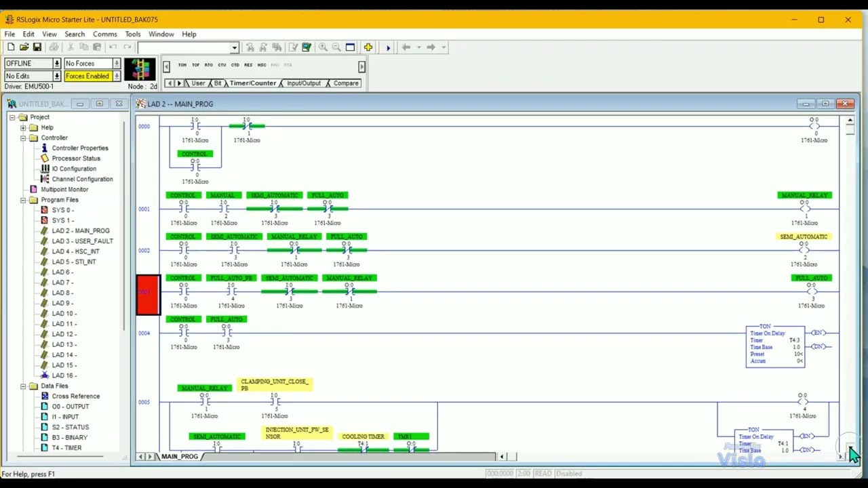Image resolution: width=868 pixels, height=488 pixels.
Task: Open the Help menu
Action: point(189,34)
